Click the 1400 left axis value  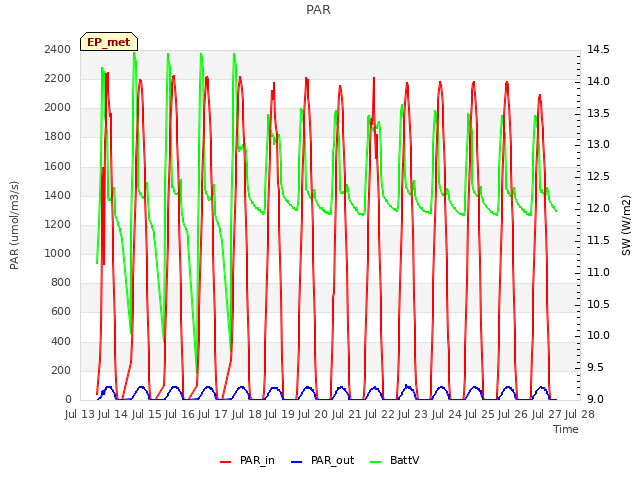58,195
